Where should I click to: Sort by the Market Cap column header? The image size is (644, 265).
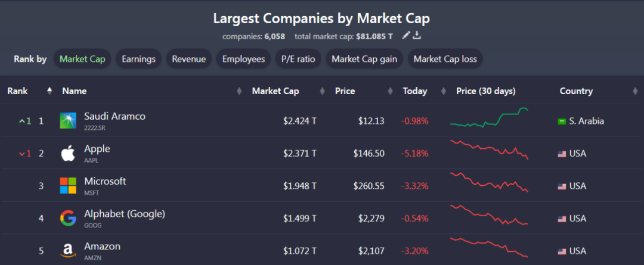pyautogui.click(x=275, y=91)
